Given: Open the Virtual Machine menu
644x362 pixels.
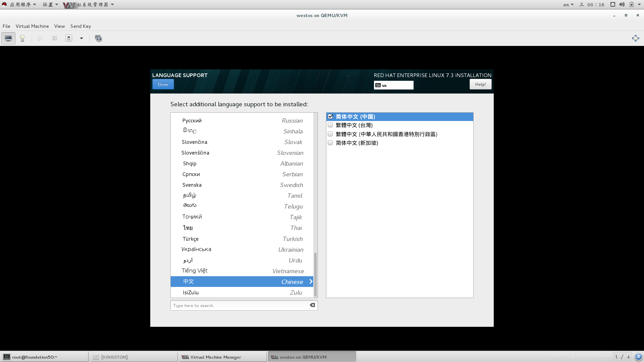Looking at the screenshot, I should coord(32,26).
